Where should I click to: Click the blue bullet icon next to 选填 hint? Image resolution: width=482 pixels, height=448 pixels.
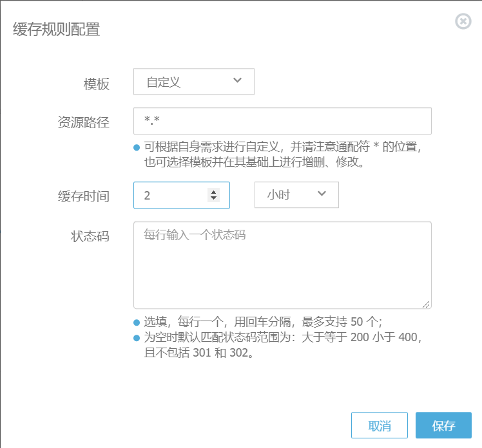coord(137,323)
